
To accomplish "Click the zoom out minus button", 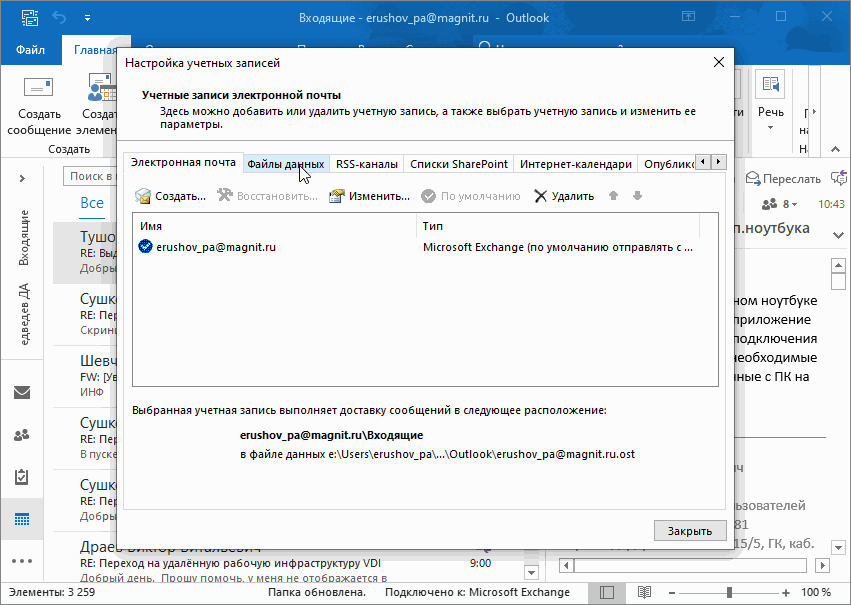I will (x=672, y=593).
